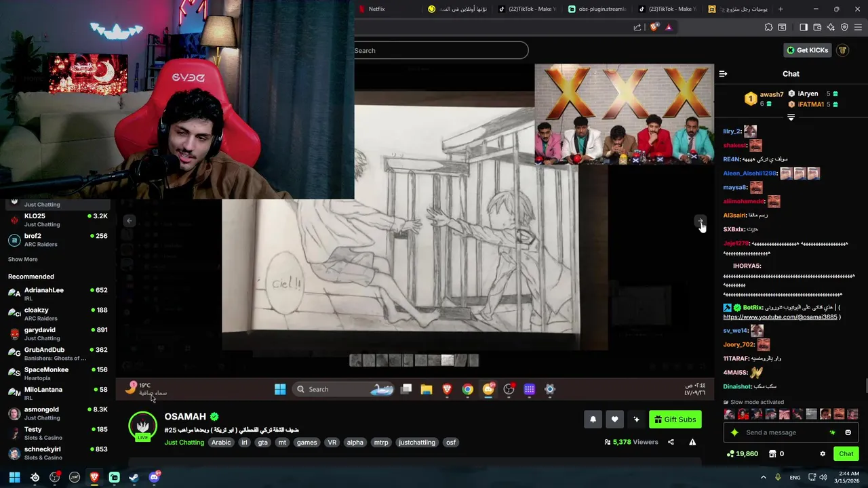Open garydavid recommended channel

coord(58,333)
